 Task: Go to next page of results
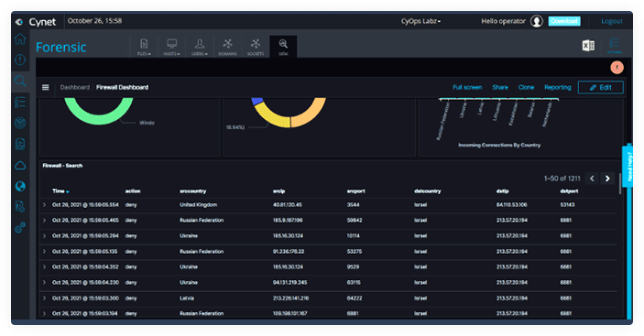point(607,179)
